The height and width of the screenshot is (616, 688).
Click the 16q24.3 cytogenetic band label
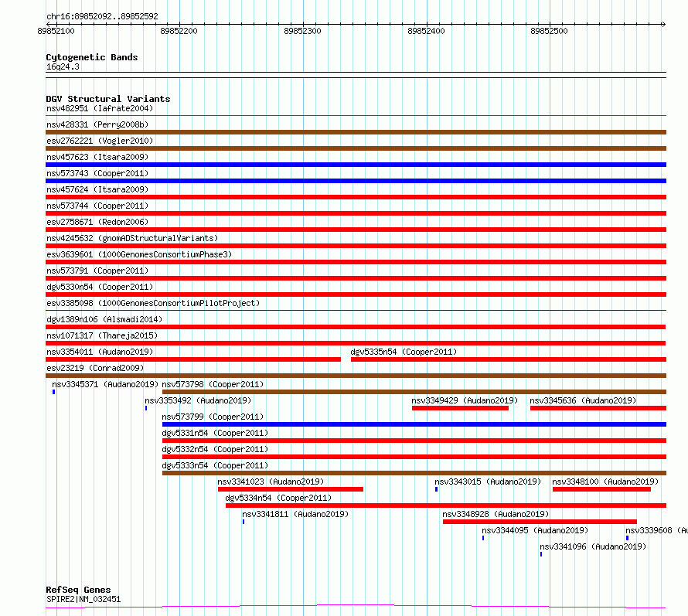tap(63, 66)
